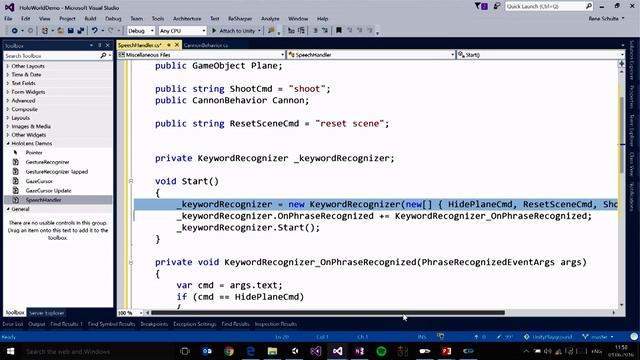Click the Quick Launch search magnifier icon
Screen dimensions: 640x360
pyautogui.click(x=589, y=6)
